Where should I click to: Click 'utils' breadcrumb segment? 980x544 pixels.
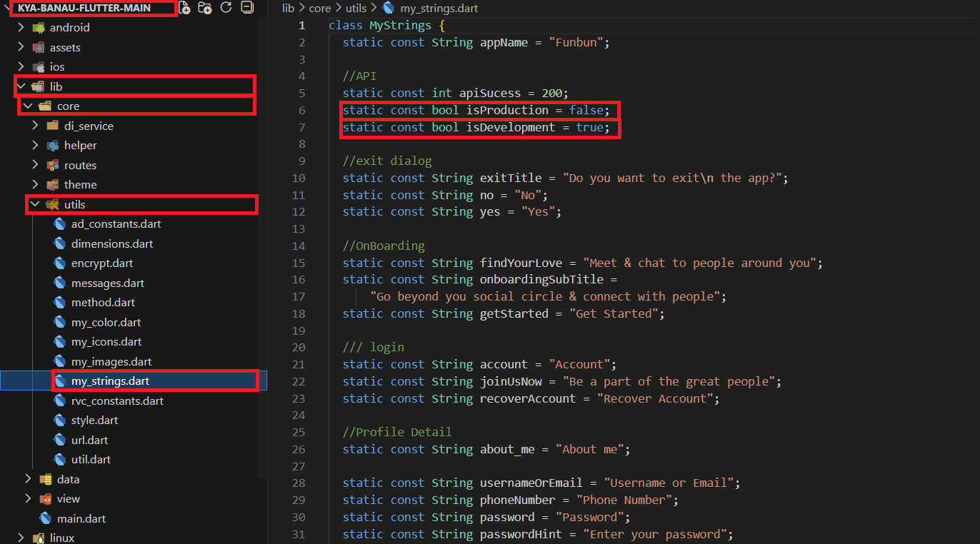(x=356, y=9)
